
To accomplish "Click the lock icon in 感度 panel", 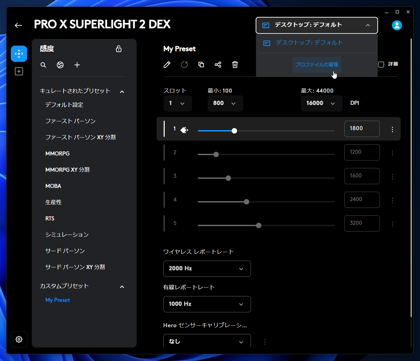I will point(119,49).
